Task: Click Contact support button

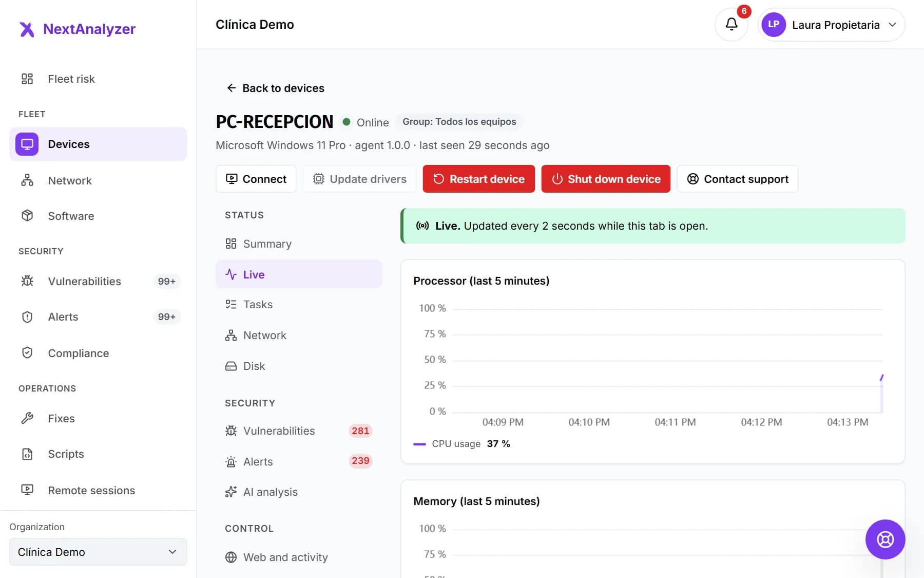Action: coord(738,179)
